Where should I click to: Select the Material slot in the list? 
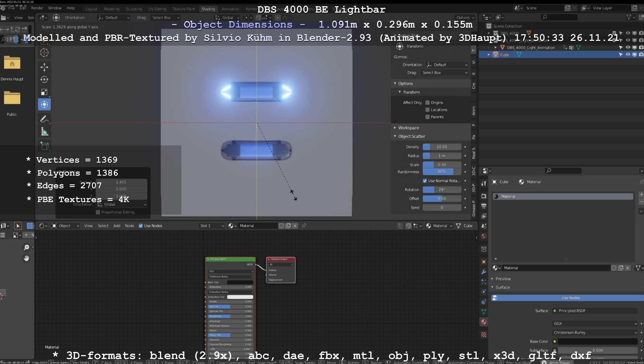563,197
